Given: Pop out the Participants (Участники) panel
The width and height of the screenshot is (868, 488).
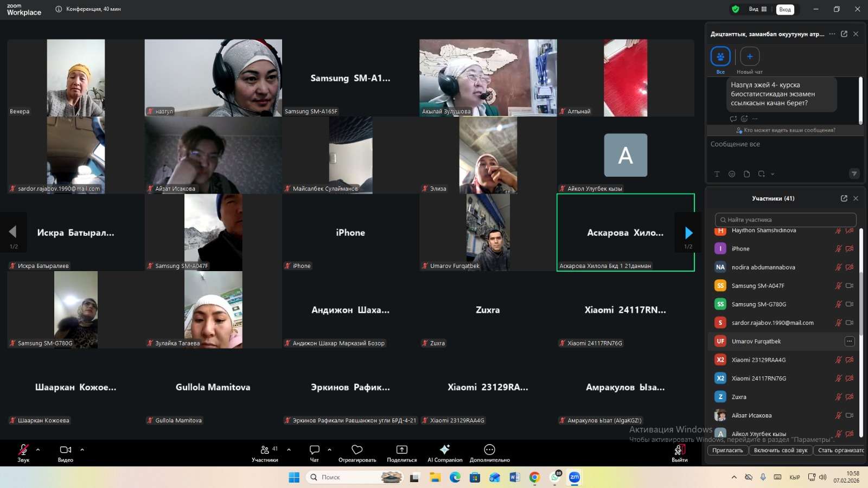Looking at the screenshot, I should [844, 198].
